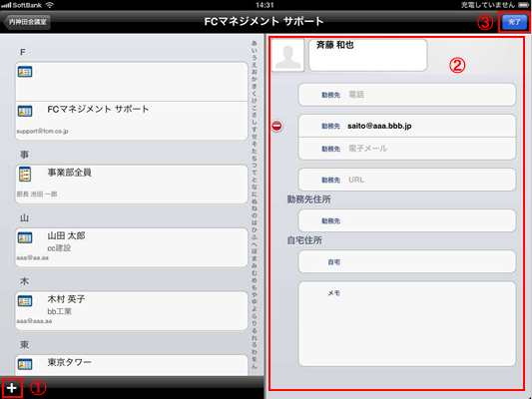Tap the 14:31 clock in status bar

tap(265, 5)
